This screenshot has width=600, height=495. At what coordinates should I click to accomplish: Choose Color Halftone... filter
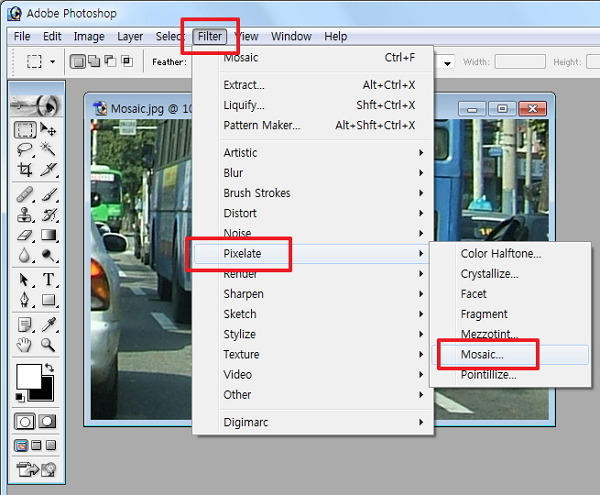click(x=510, y=254)
